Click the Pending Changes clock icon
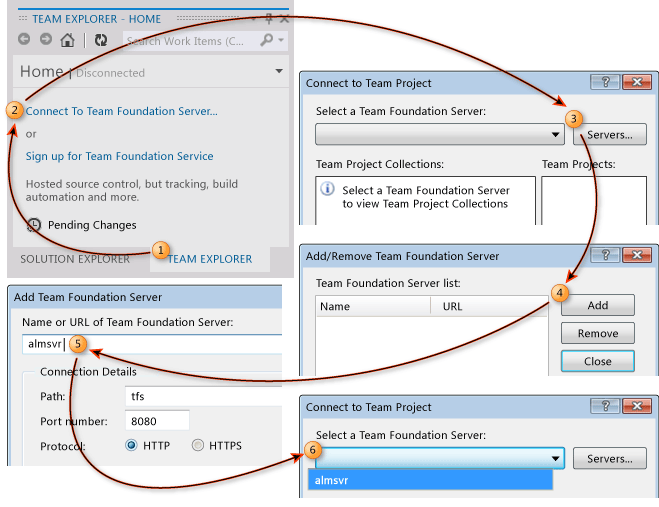 34,224
